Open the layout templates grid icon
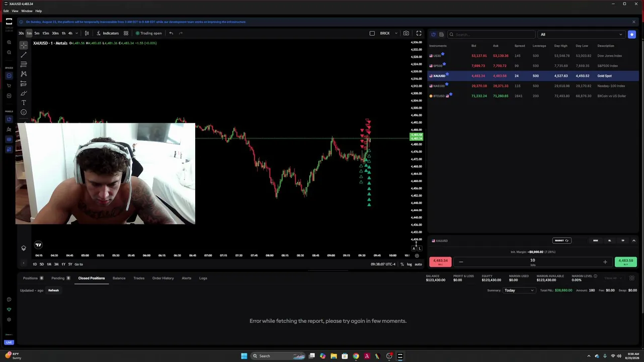This screenshot has width=644, height=362. click(126, 33)
